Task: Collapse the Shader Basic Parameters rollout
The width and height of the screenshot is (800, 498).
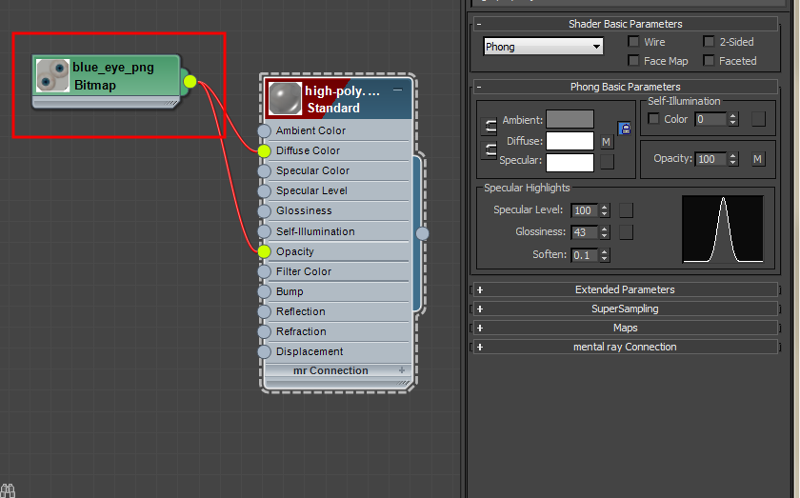Action: click(480, 24)
